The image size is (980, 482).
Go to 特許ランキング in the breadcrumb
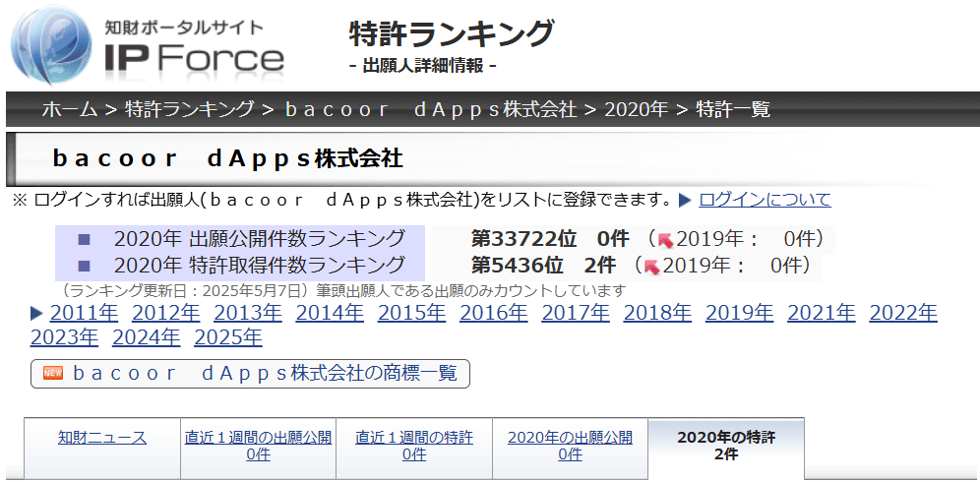coord(189,110)
